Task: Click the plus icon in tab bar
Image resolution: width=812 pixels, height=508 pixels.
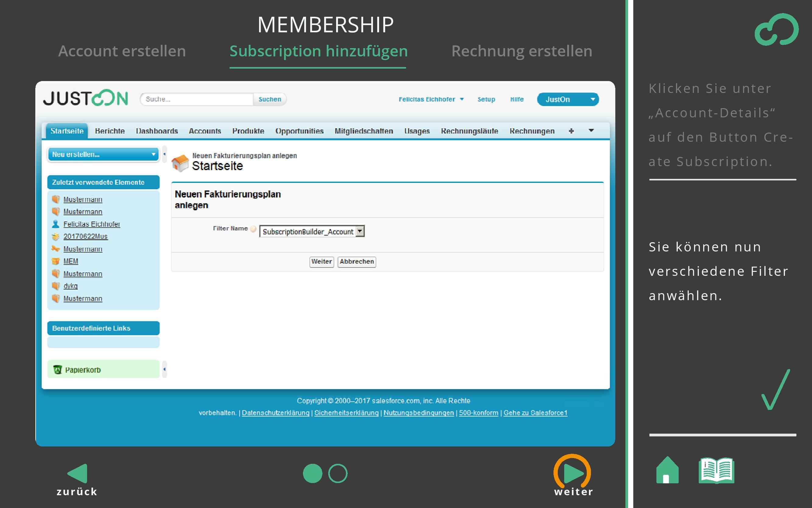Action: coord(571,131)
